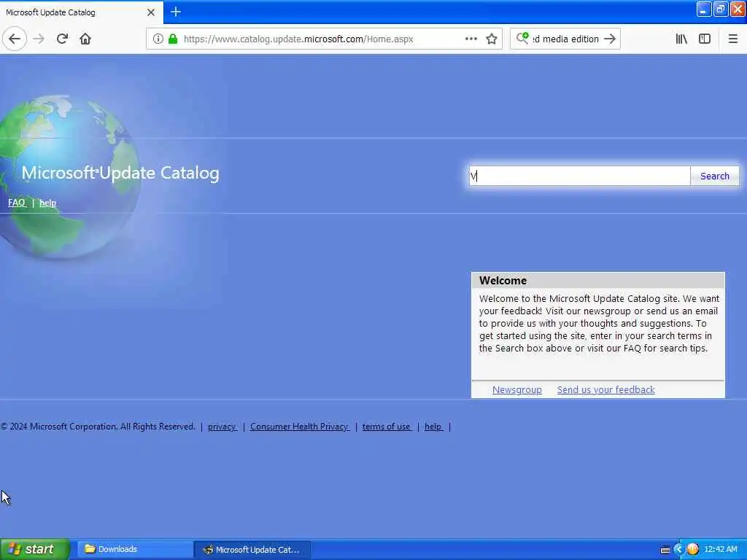
Task: Close the Microsoft Update Catalog tab
Action: pos(151,12)
